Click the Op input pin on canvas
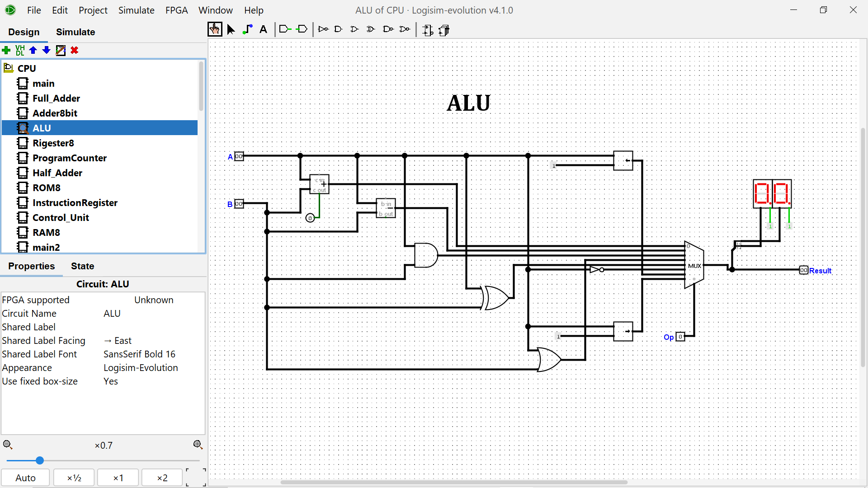Screen dimensions: 868x488 (680, 337)
